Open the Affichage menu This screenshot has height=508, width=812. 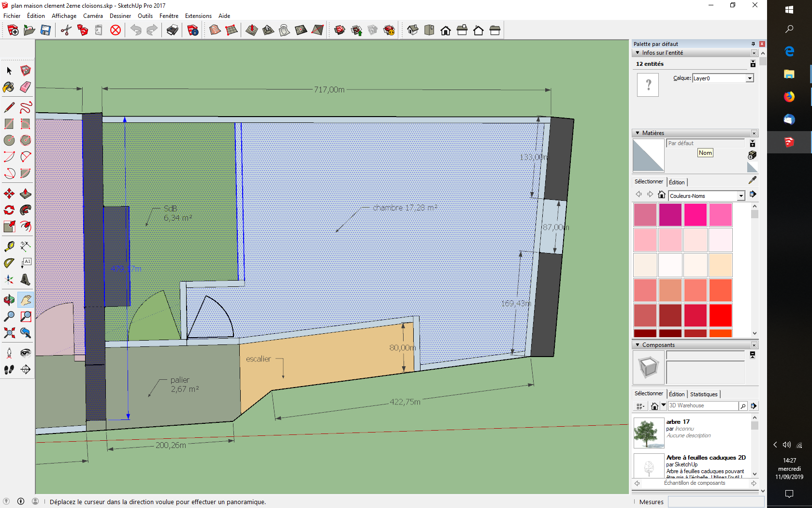[x=64, y=16]
